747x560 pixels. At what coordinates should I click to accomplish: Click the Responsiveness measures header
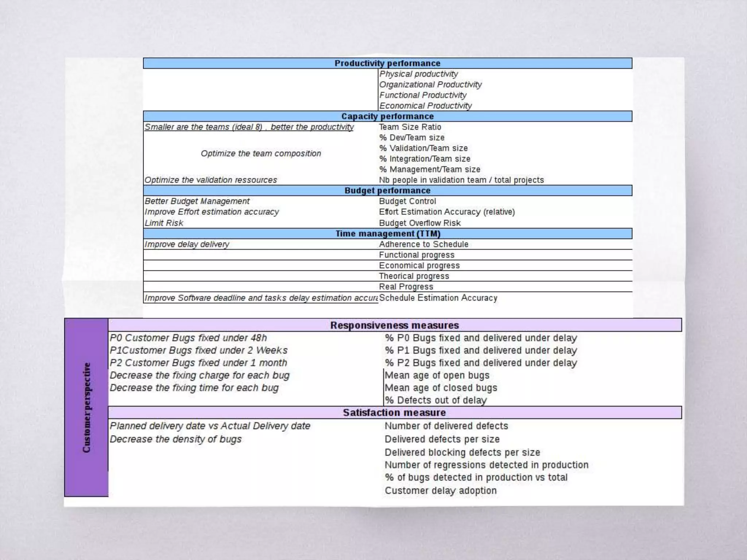click(x=394, y=325)
